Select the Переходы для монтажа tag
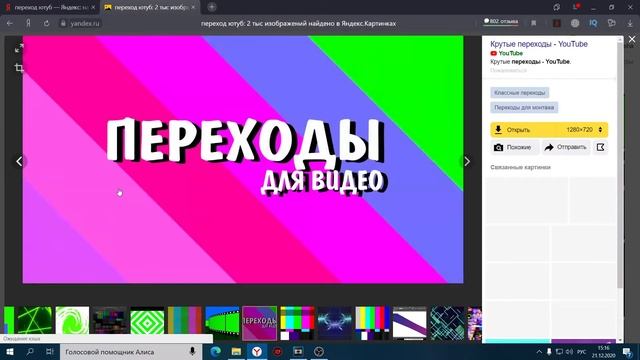 click(524, 107)
